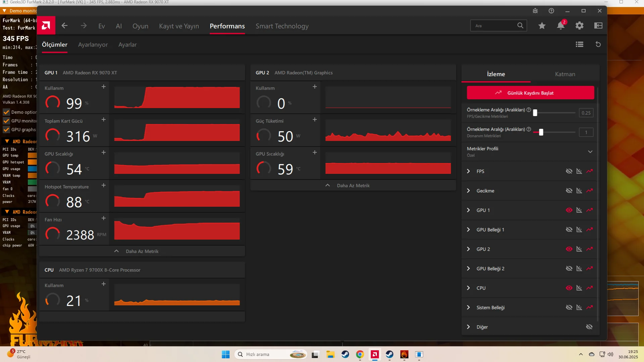Switch to the Katman tab
Image resolution: width=644 pixels, height=362 pixels.
[565, 74]
